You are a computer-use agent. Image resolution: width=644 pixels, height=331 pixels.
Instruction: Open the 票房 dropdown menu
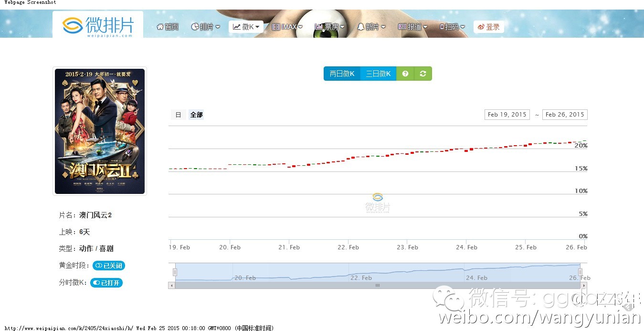(x=329, y=27)
